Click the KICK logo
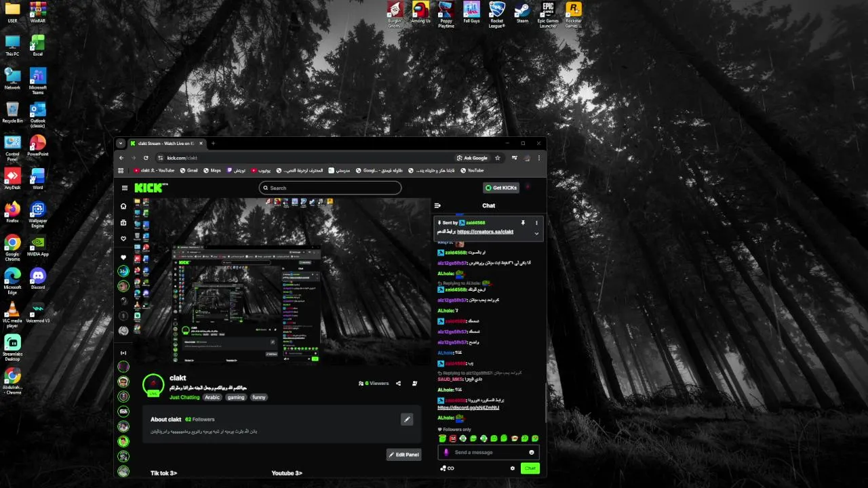868x488 pixels. (x=151, y=188)
